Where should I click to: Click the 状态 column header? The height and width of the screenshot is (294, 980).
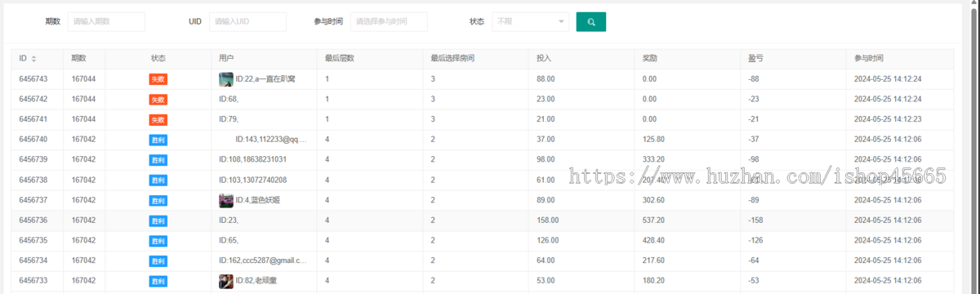click(x=158, y=59)
